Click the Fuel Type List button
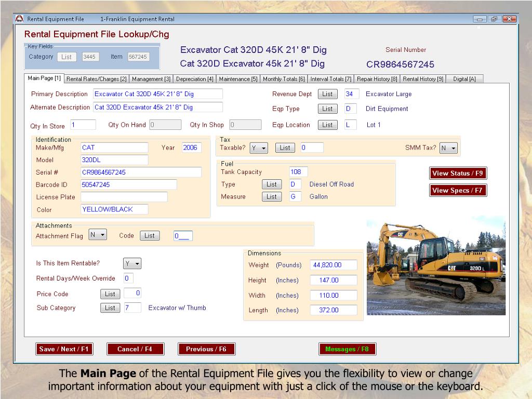This screenshot has width=532, height=399. [x=272, y=184]
